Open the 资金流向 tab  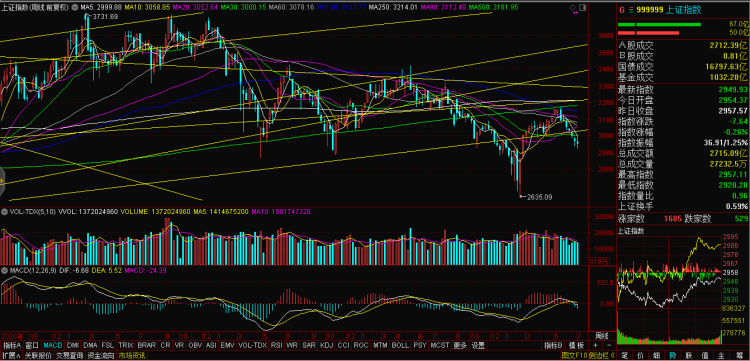pyautogui.click(x=101, y=356)
